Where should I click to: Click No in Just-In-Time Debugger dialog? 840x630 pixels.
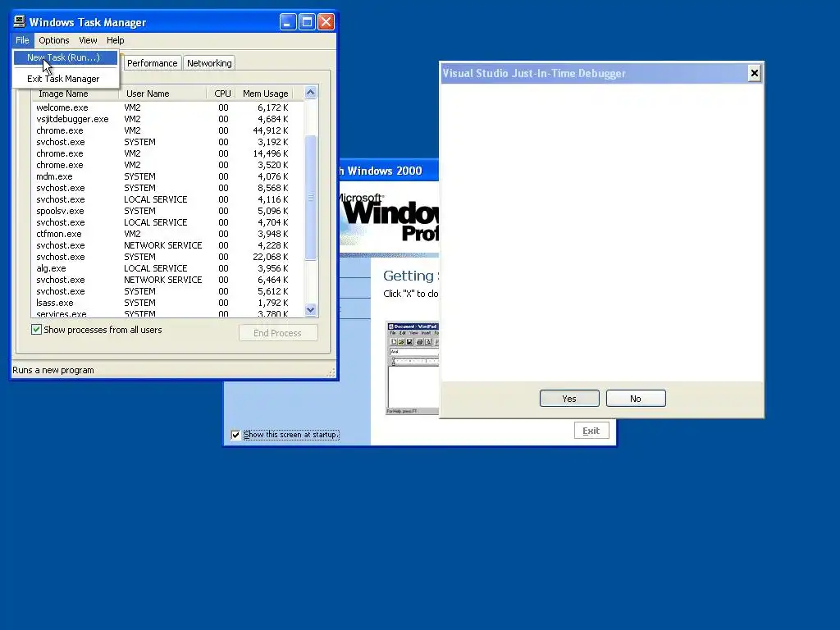point(636,399)
